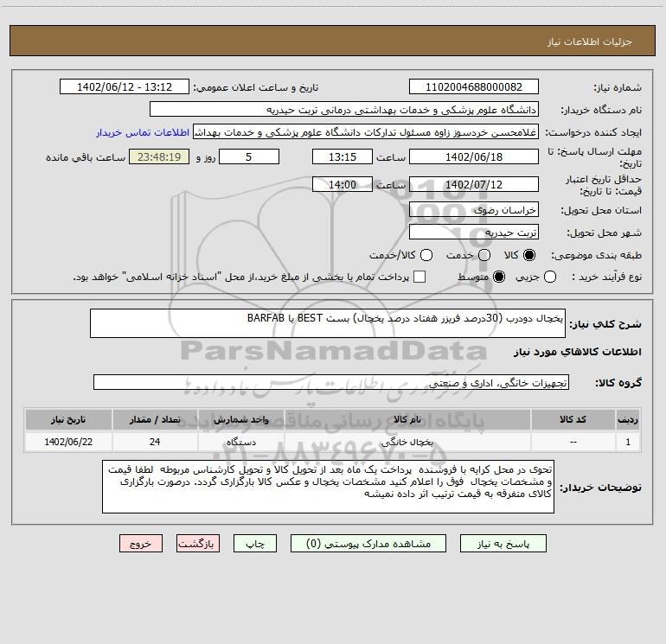Click the نام کالا column header
This screenshot has height=644, width=666.
click(x=407, y=419)
